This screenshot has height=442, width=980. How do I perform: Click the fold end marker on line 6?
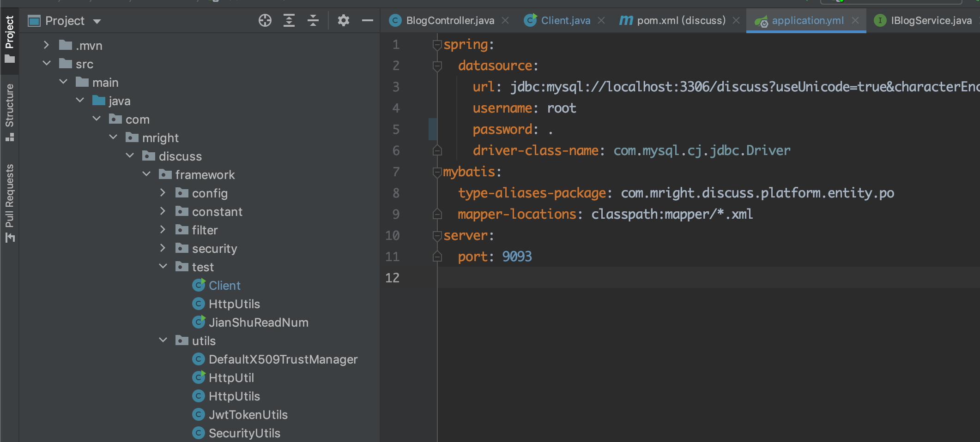(x=437, y=150)
